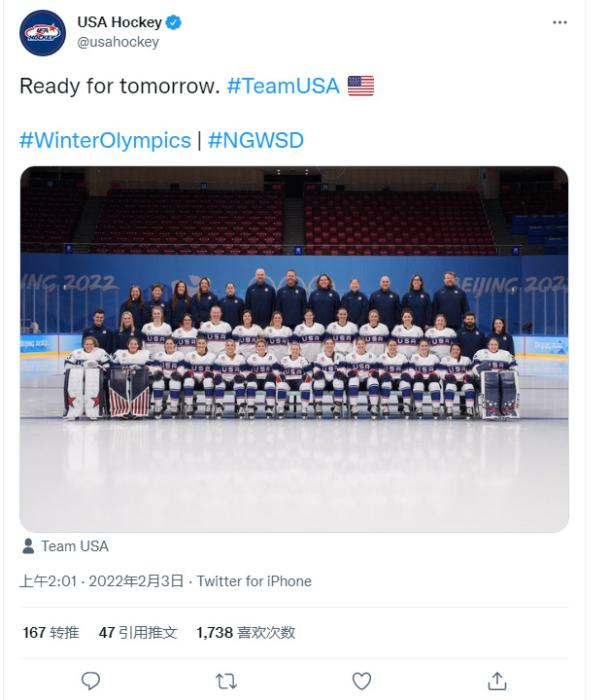610x700 pixels.
Task: Click the @usahockey handle
Action: [118, 42]
